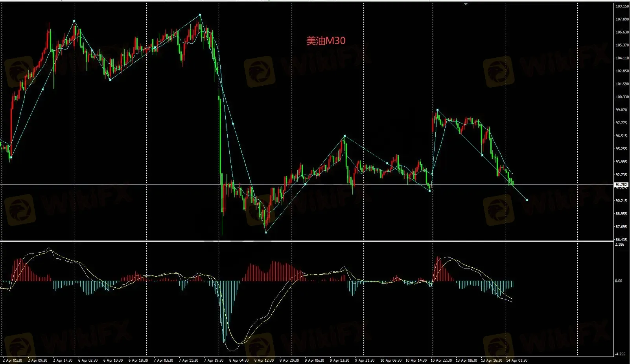The image size is (630, 364).
Task: Click the 107.890 price axis label
Action: pyautogui.click(x=622, y=19)
